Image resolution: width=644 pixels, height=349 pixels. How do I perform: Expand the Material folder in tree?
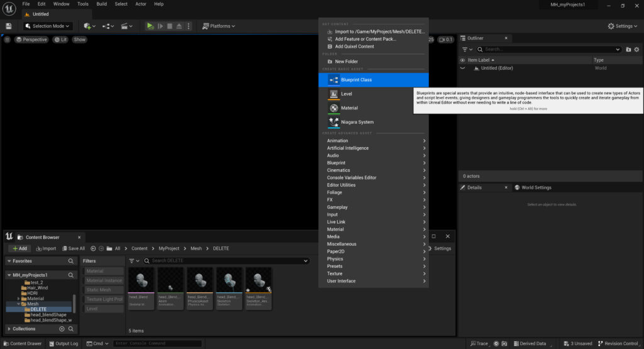(19, 299)
